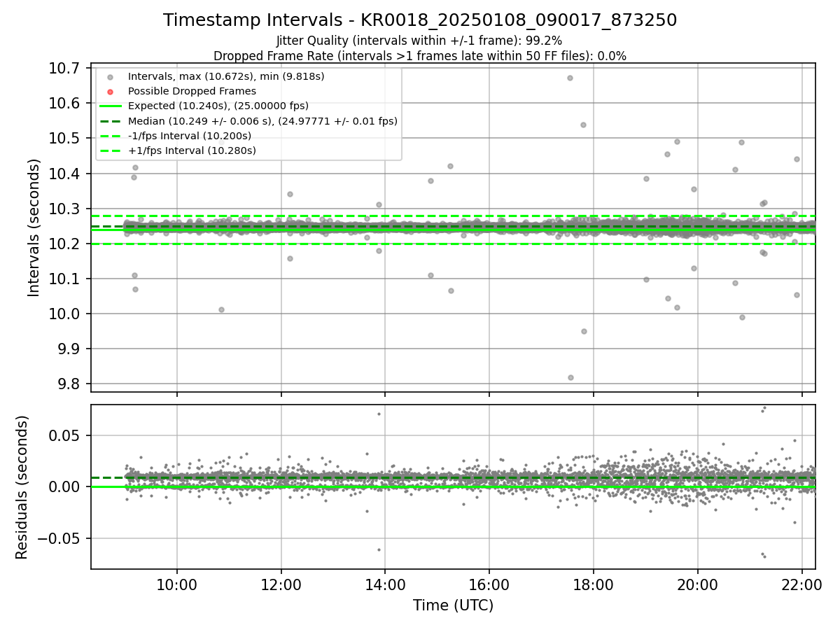Click the outlier point near 10.01s before 11:00
The height and width of the screenshot is (630, 840).
[x=221, y=309]
